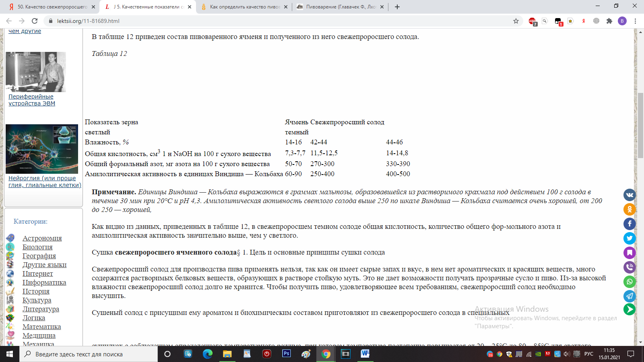Screen dimensions: 644x362
Task: Share page via Telegram
Action: (x=630, y=296)
